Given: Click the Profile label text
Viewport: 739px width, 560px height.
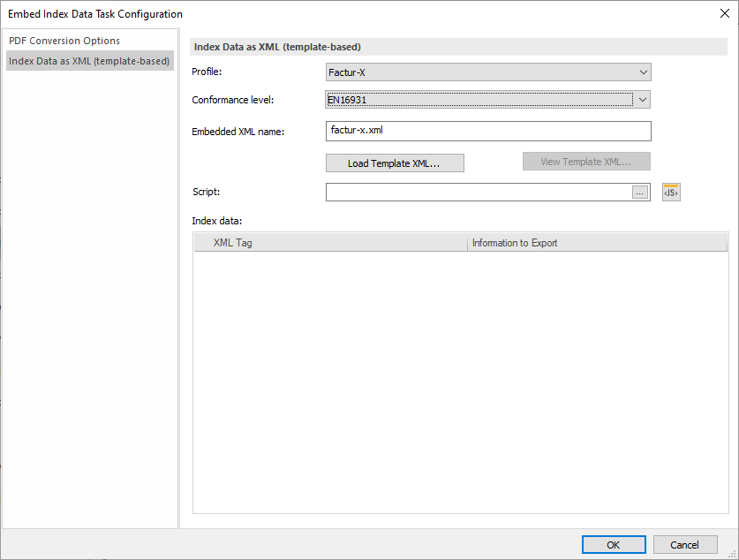Looking at the screenshot, I should (x=207, y=72).
